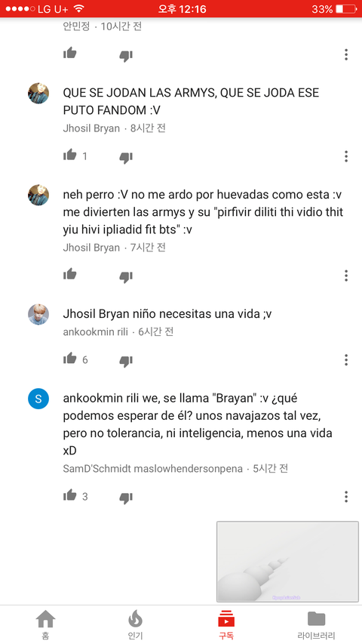
Task: Like Jhosil Bryan's comment from 8 hours ago
Action: 70,155
